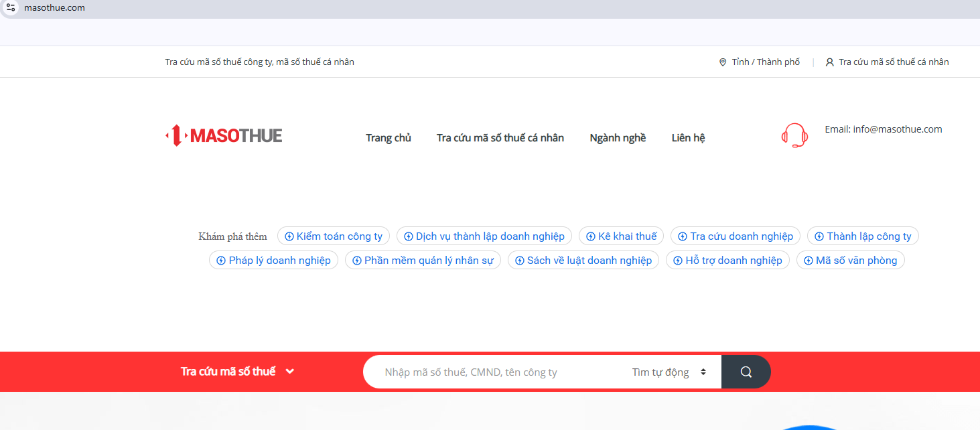Open Dịch vụ thành lập doanh nghiệp chip
Viewport: 980px width, 430px height.
pos(484,236)
